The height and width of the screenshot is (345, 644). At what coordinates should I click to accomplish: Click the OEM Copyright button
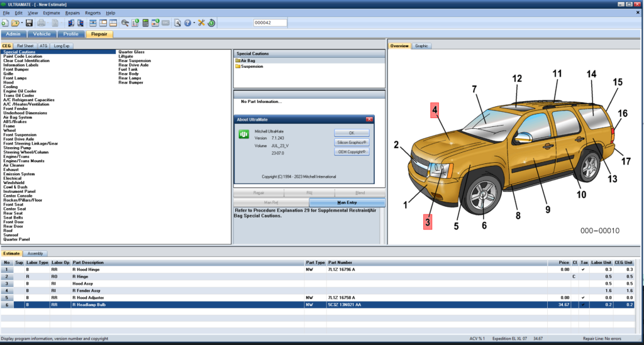tap(352, 152)
